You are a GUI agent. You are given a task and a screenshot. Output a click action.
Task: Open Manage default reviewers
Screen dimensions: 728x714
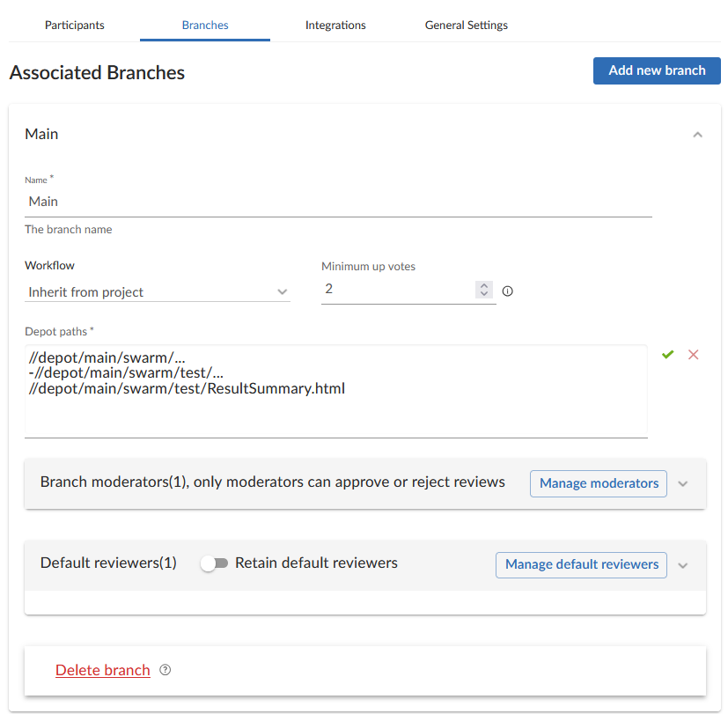(581, 564)
